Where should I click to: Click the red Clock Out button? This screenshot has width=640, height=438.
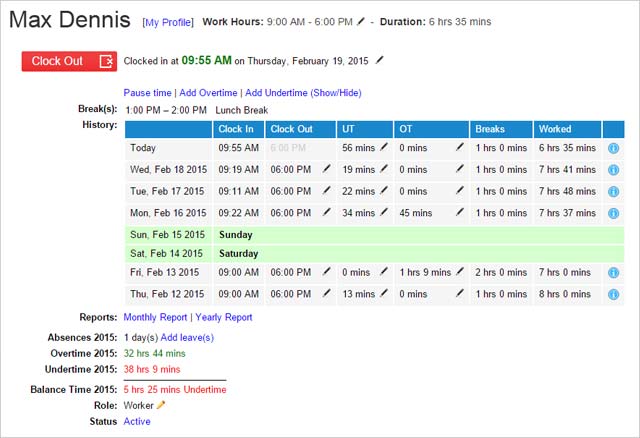pyautogui.click(x=69, y=61)
